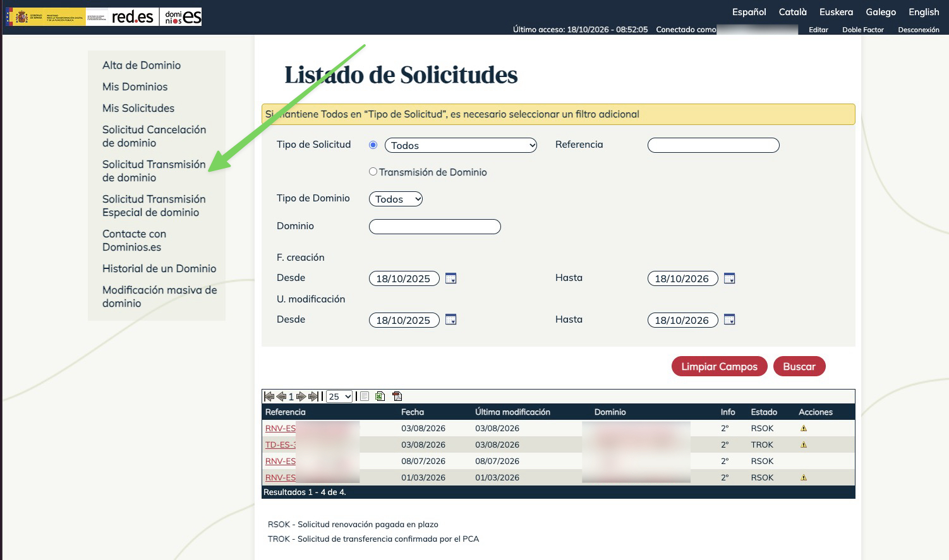Viewport: 949px width, 560px height.
Task: Click Desconexión link in header
Action: [x=919, y=30]
